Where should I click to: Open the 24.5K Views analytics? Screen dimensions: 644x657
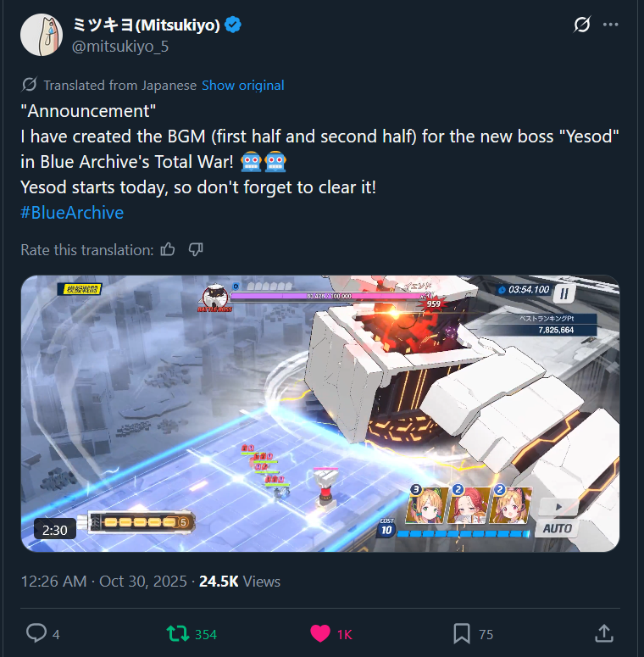(x=240, y=582)
